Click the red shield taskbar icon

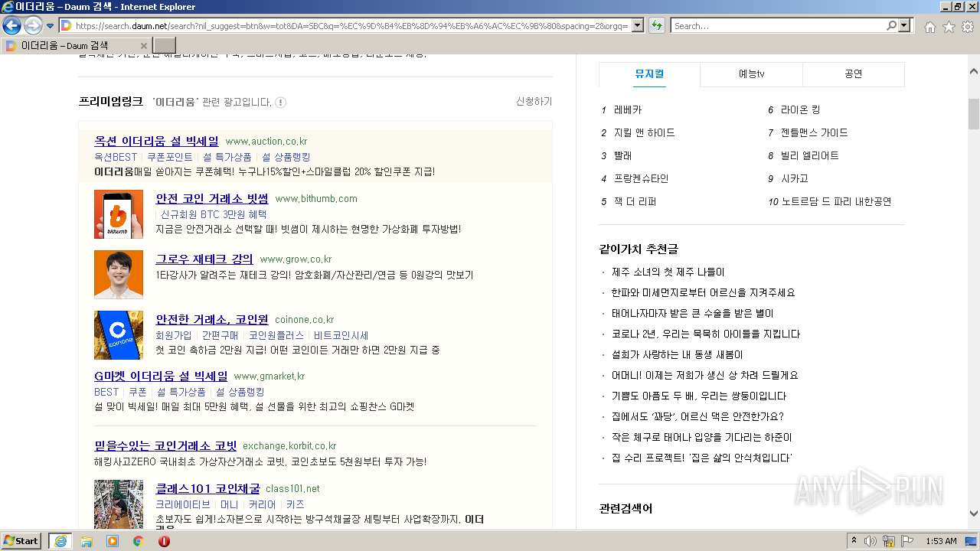pyautogui.click(x=164, y=541)
